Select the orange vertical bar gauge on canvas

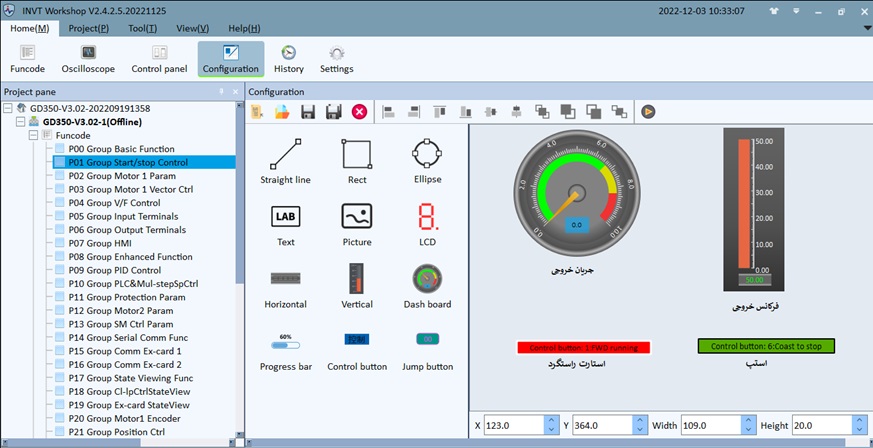click(x=753, y=209)
